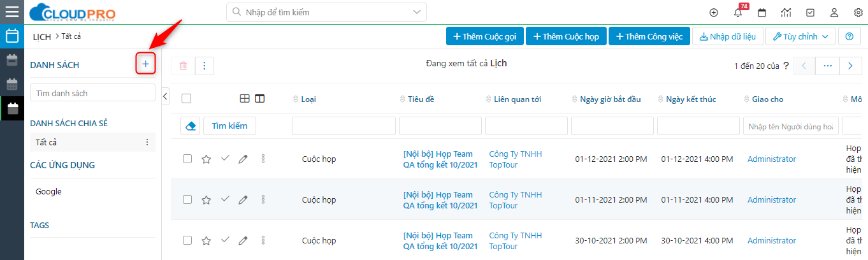Click the pencil edit icon in the second row

243,199
